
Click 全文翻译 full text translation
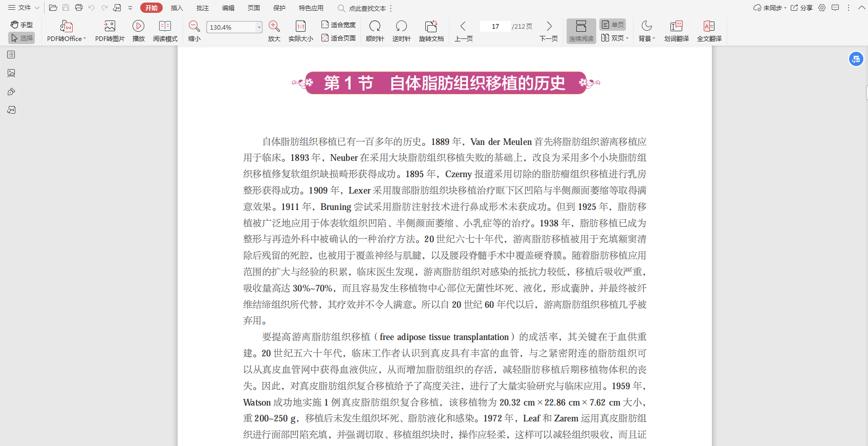[709, 31]
